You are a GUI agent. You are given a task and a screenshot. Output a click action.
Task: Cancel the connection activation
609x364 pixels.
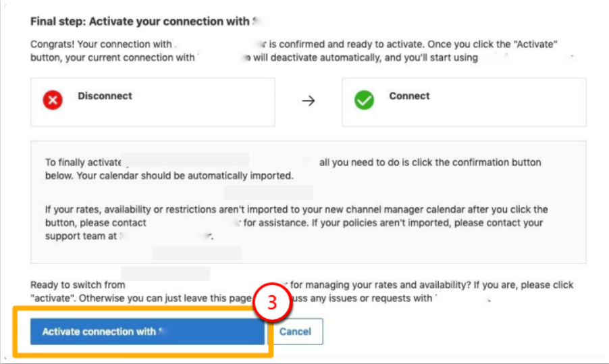tap(295, 332)
